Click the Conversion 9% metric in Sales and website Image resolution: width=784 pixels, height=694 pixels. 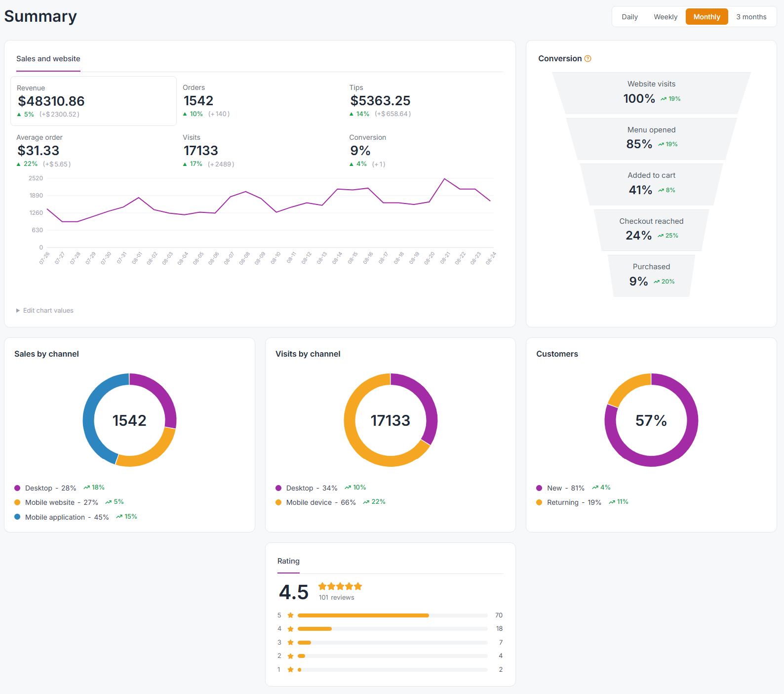pos(426,151)
